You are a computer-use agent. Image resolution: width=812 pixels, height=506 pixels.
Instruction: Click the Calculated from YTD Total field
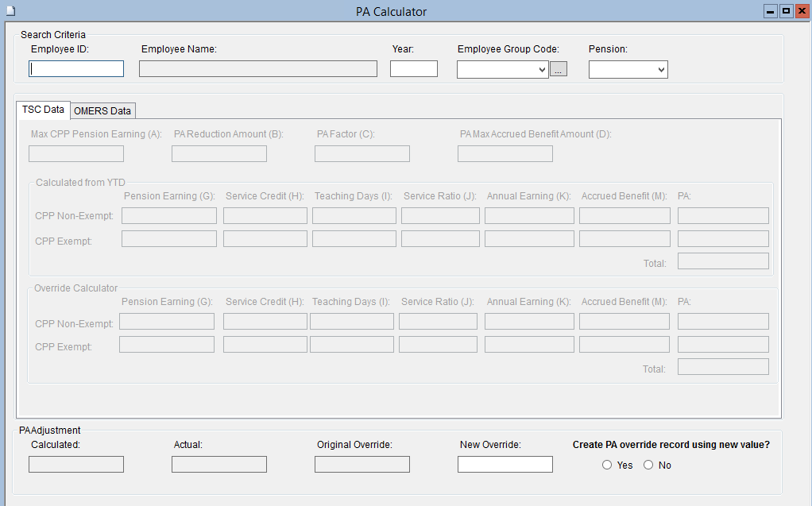[x=722, y=261]
